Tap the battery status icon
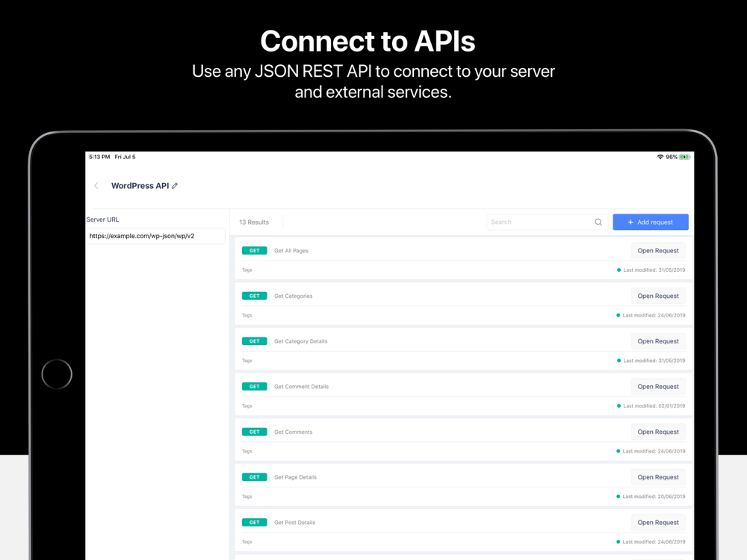Image resolution: width=747 pixels, height=560 pixels. pos(684,157)
